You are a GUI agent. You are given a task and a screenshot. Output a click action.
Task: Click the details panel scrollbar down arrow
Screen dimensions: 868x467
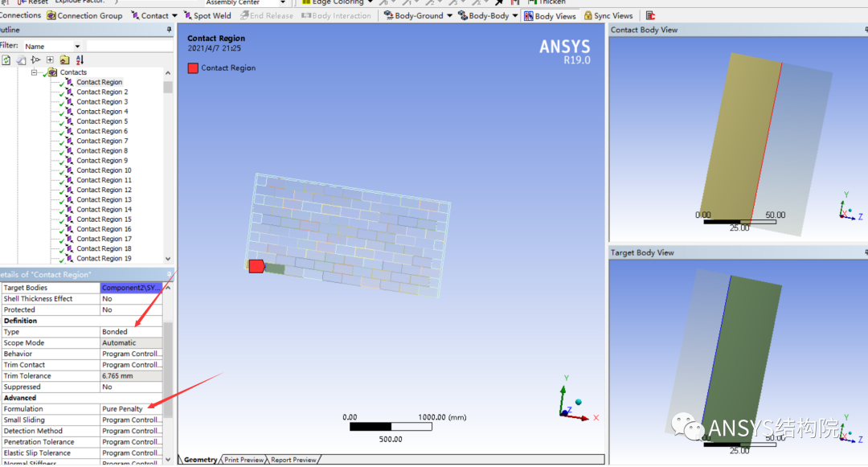(x=168, y=459)
